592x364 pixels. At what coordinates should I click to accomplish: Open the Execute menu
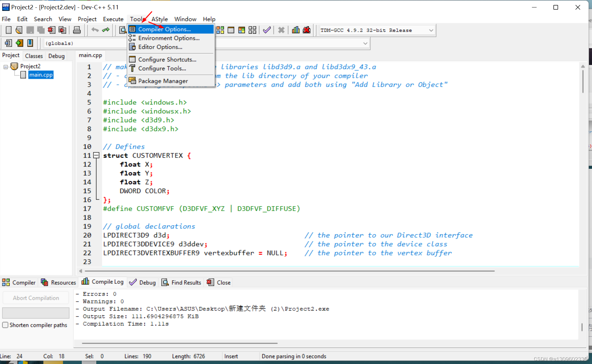(x=113, y=19)
